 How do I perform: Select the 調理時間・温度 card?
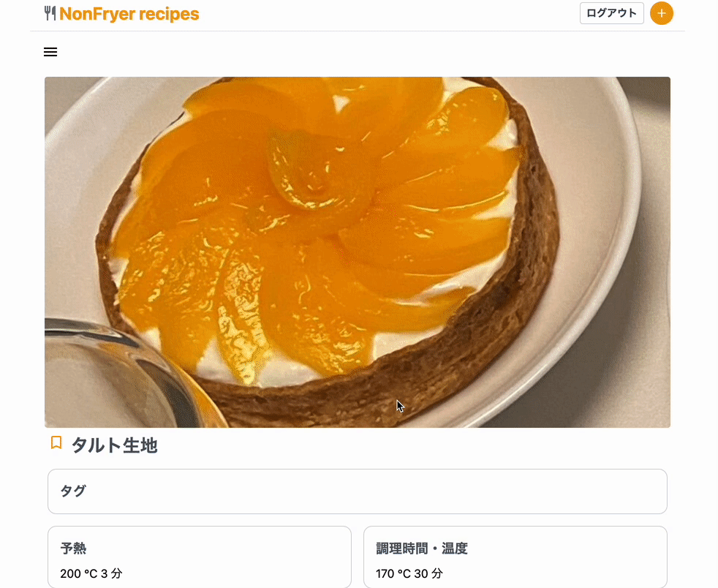pyautogui.click(x=515, y=557)
